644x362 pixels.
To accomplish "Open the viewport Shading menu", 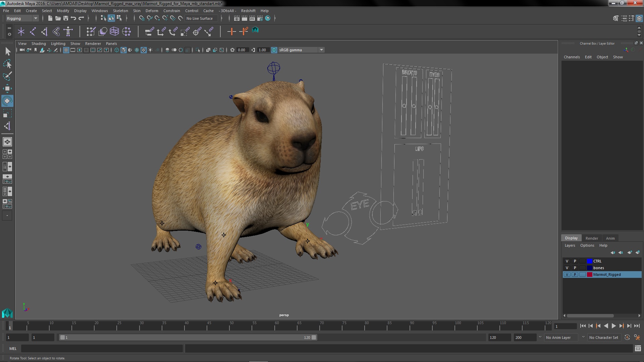I will click(39, 44).
